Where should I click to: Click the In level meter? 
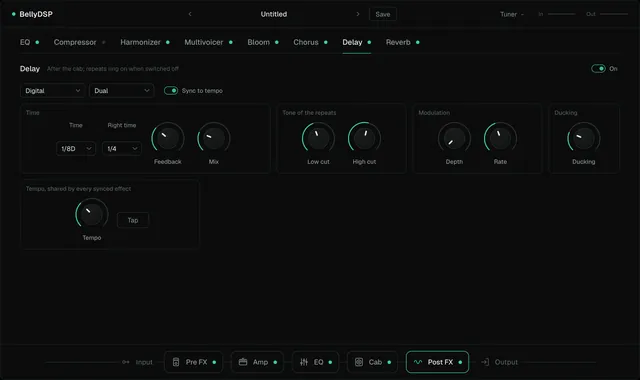(x=561, y=14)
